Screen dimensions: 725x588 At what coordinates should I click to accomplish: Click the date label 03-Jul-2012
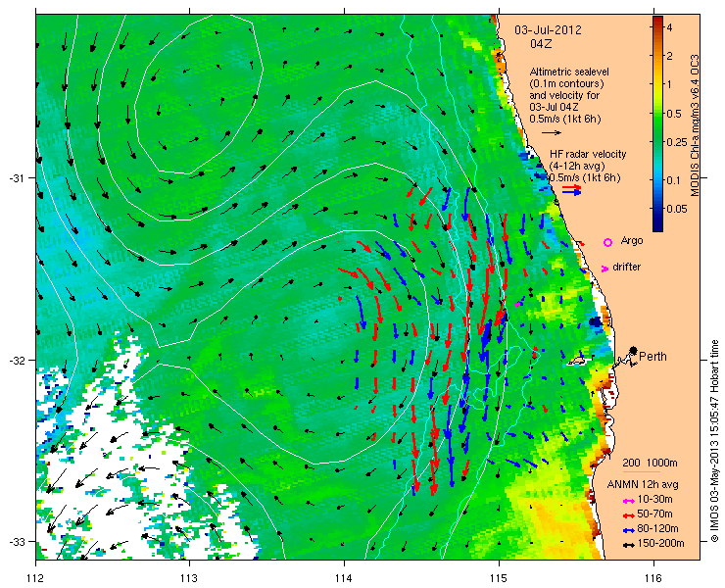[x=549, y=30]
